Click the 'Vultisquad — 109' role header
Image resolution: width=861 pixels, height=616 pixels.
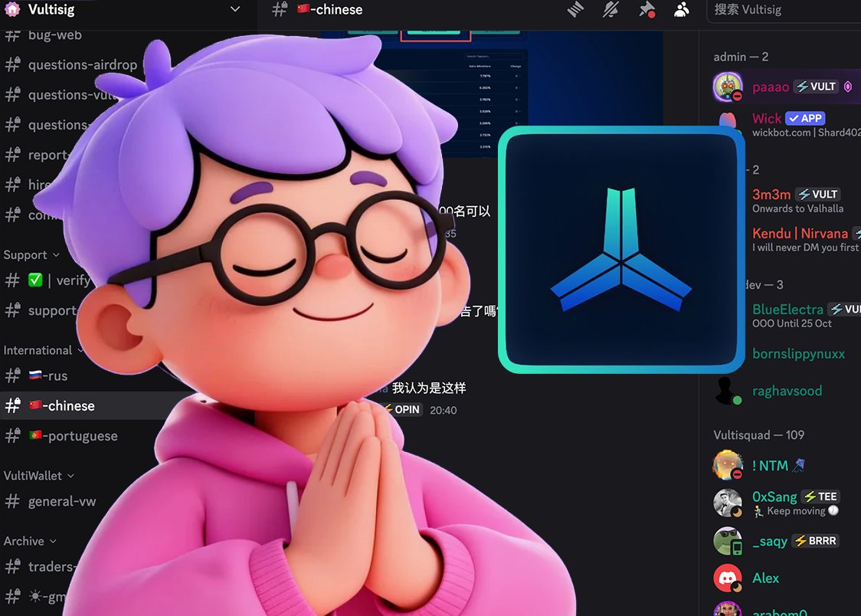759,435
